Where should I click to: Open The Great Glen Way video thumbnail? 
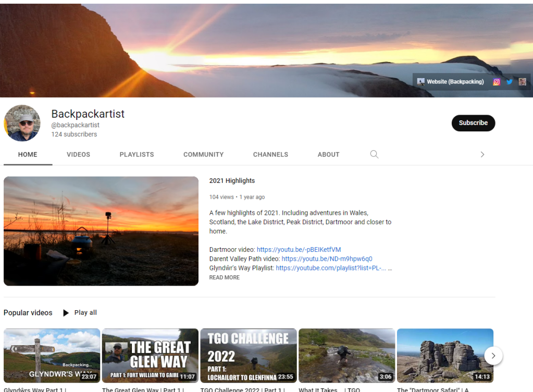(150, 356)
